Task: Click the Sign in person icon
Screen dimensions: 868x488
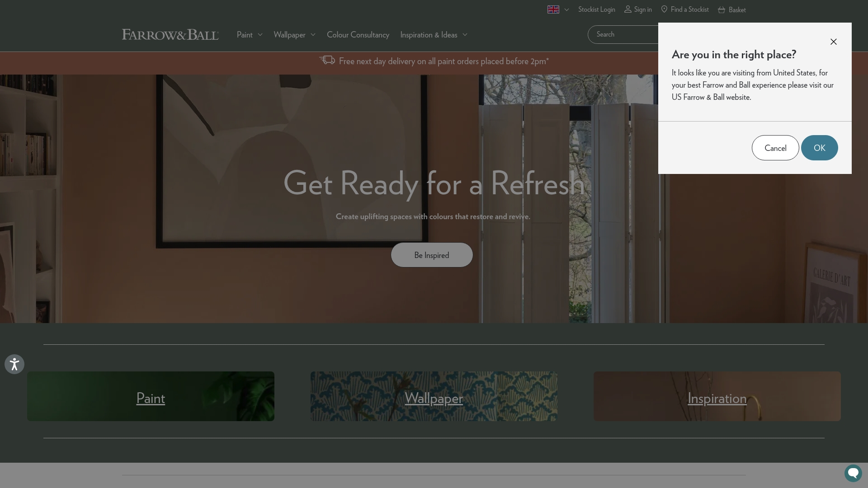Action: click(x=628, y=9)
